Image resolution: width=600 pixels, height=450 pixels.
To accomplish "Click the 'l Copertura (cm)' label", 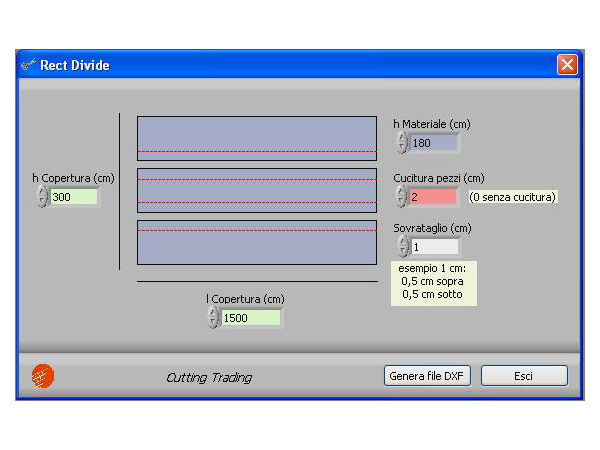I will [x=245, y=299].
